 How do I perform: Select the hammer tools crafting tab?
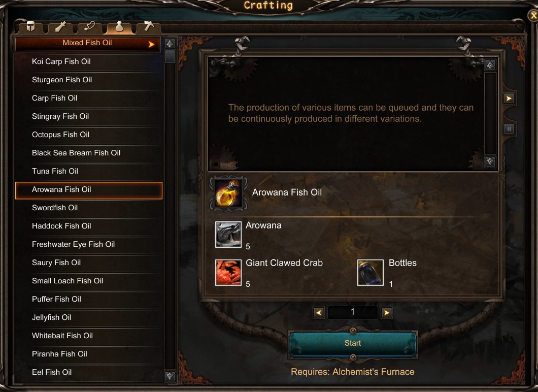click(x=149, y=27)
